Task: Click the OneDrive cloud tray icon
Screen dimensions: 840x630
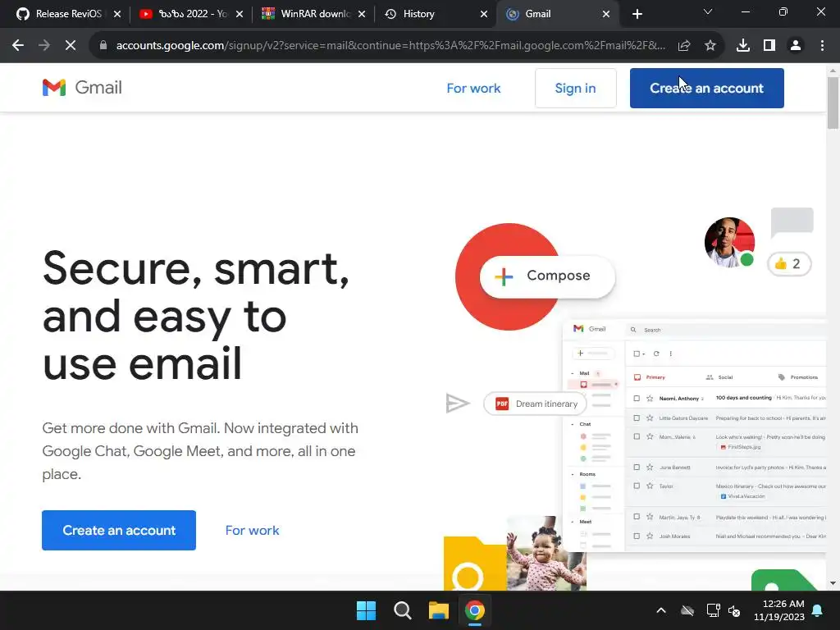Action: tap(687, 610)
